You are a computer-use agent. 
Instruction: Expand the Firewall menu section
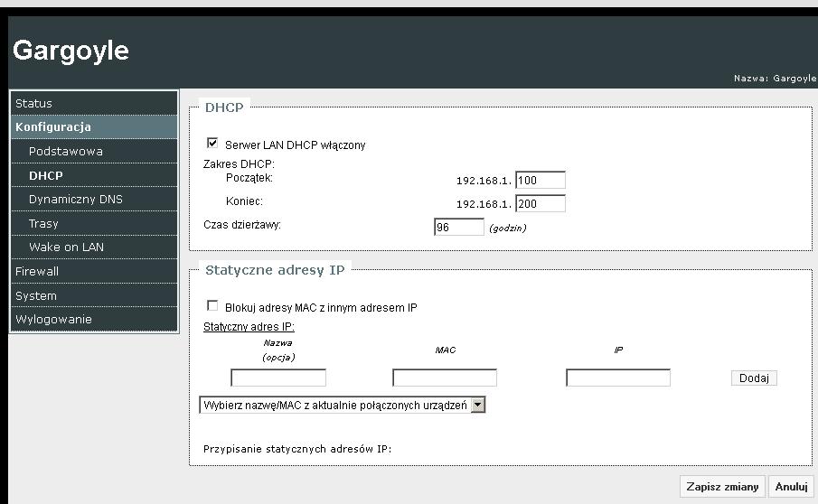pos(37,271)
